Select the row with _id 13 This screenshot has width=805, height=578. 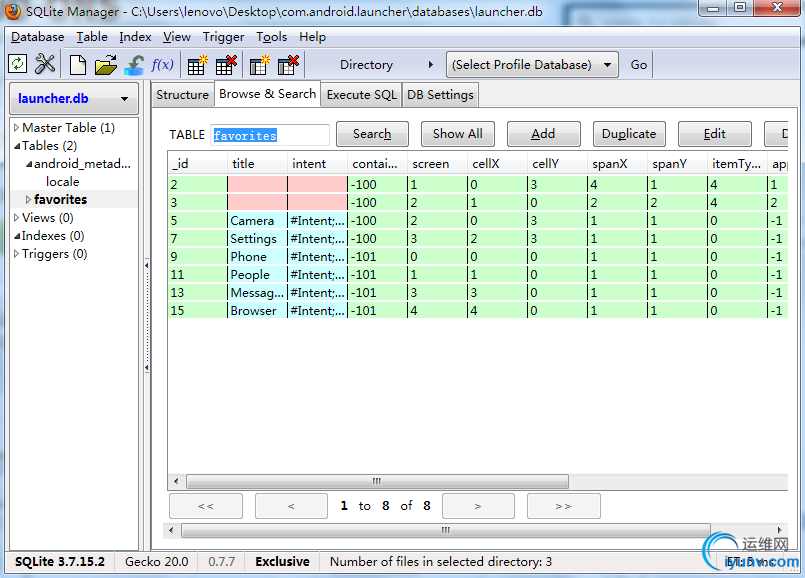coord(477,293)
